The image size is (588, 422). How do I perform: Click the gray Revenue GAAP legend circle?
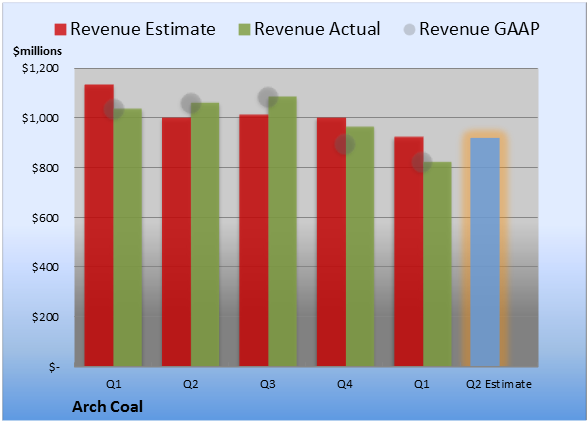410,29
